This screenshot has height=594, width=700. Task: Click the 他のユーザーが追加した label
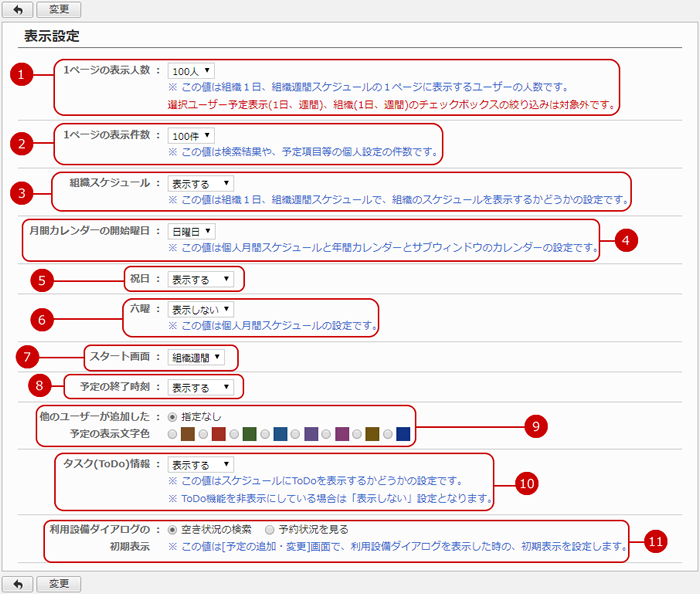pos(95,416)
